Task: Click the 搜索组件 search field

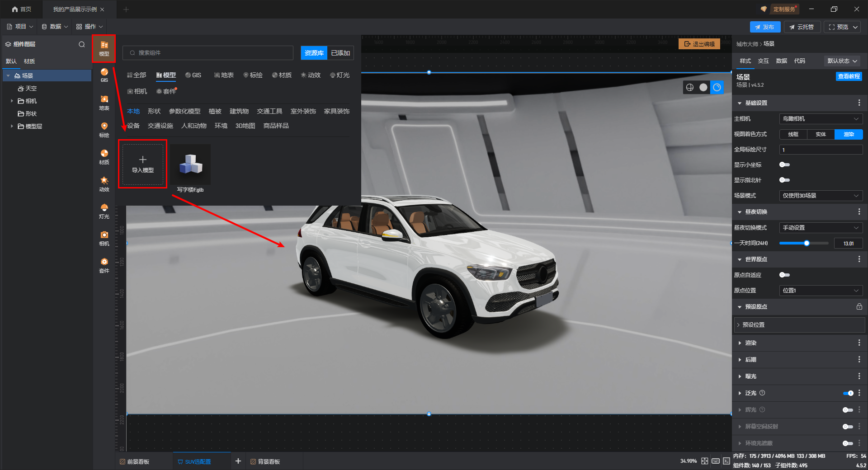Action: (x=208, y=53)
